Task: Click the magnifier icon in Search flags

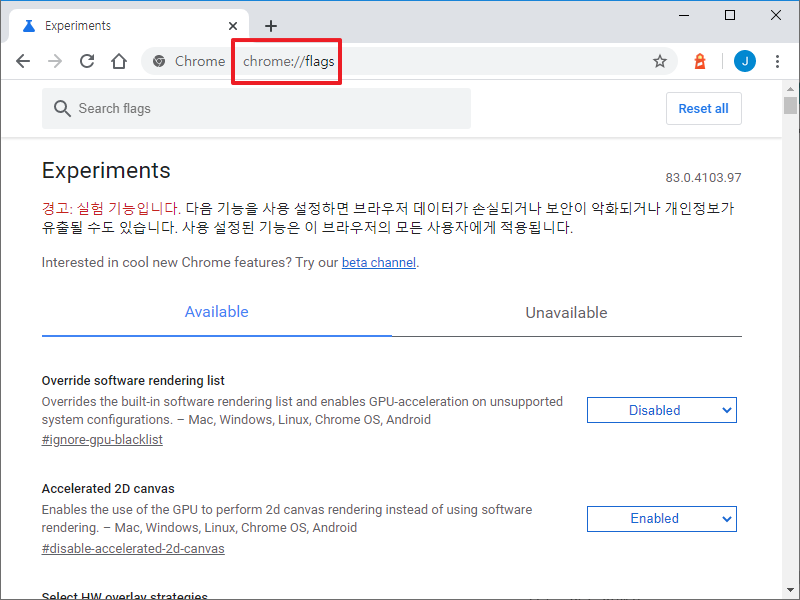Action: point(62,109)
